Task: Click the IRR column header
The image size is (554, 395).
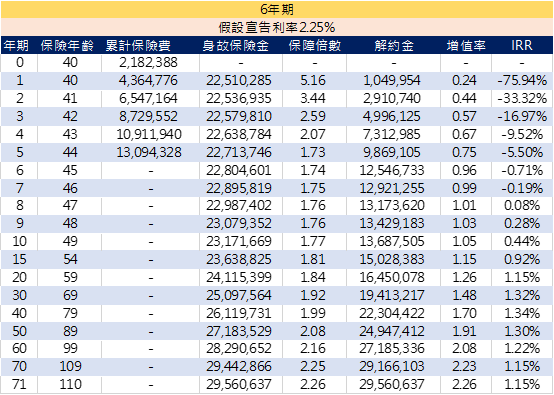Action: 521,45
